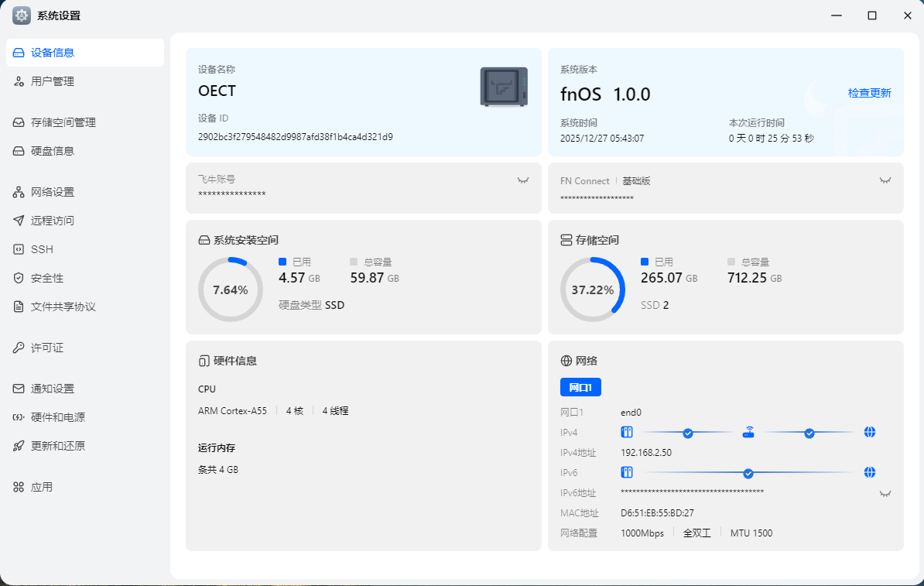Viewport: 924px width, 586px height.
Task: Click the device ID text string
Action: click(295, 137)
